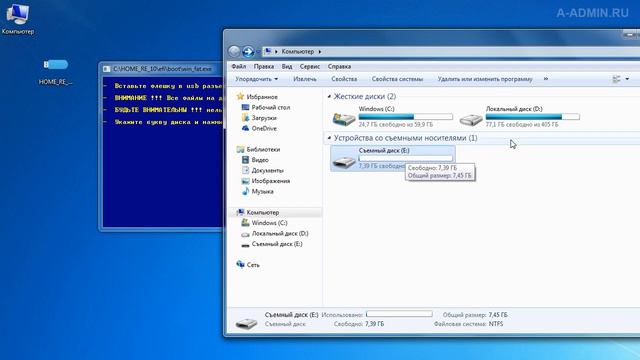Click the OneDrive cloud icon
This screenshot has width=640, height=360.
pos(245,128)
